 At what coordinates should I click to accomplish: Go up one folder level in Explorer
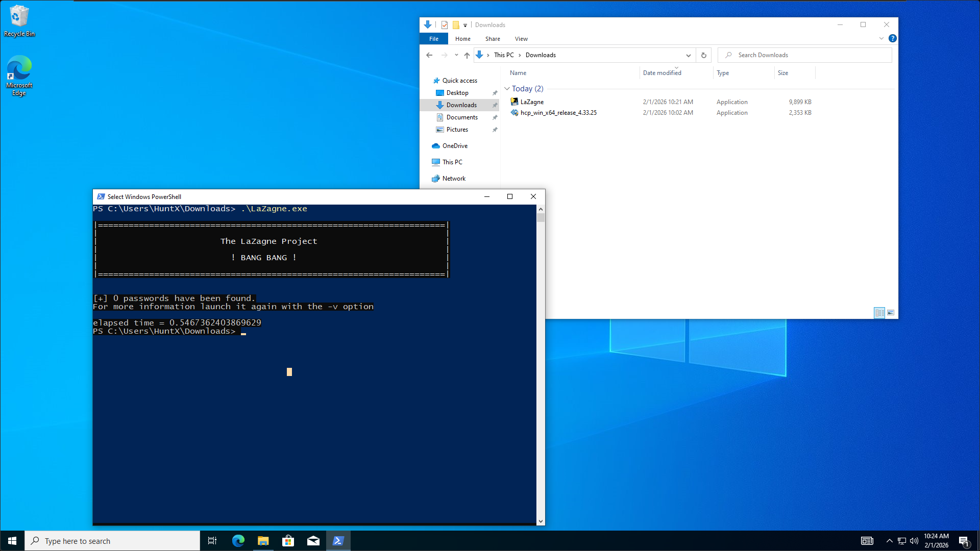tap(467, 55)
